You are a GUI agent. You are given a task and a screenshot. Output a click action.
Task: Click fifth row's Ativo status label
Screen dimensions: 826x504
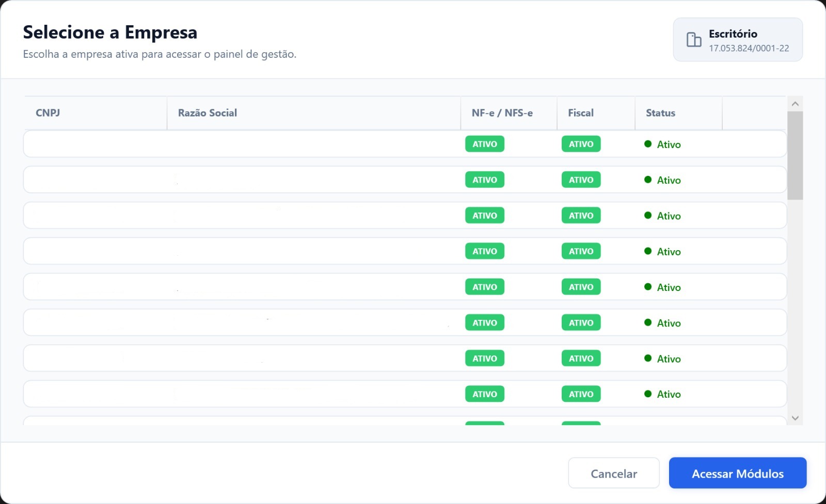click(x=669, y=287)
